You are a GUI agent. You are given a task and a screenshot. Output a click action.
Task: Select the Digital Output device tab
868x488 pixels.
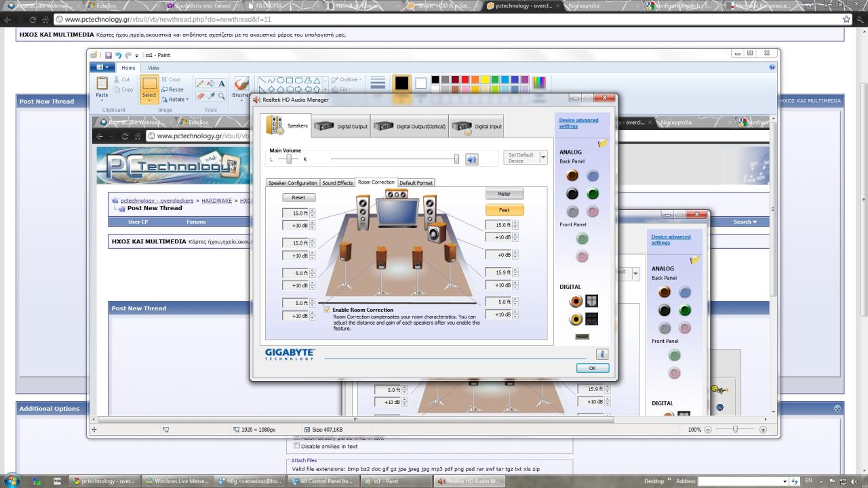pos(340,126)
